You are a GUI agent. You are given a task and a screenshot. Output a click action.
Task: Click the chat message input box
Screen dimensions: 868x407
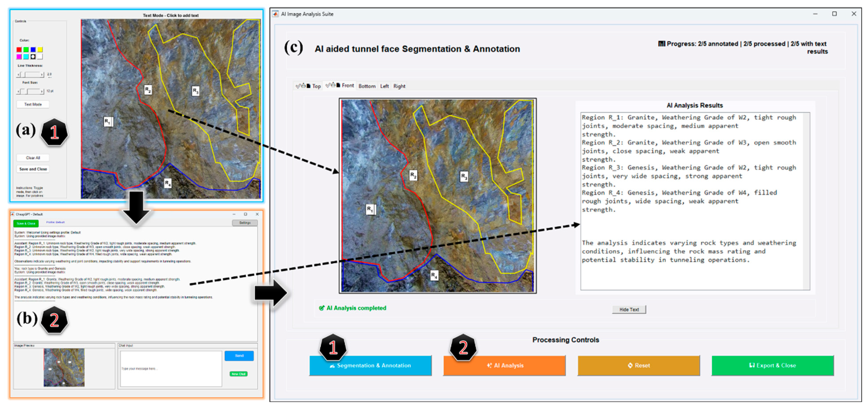(171, 369)
